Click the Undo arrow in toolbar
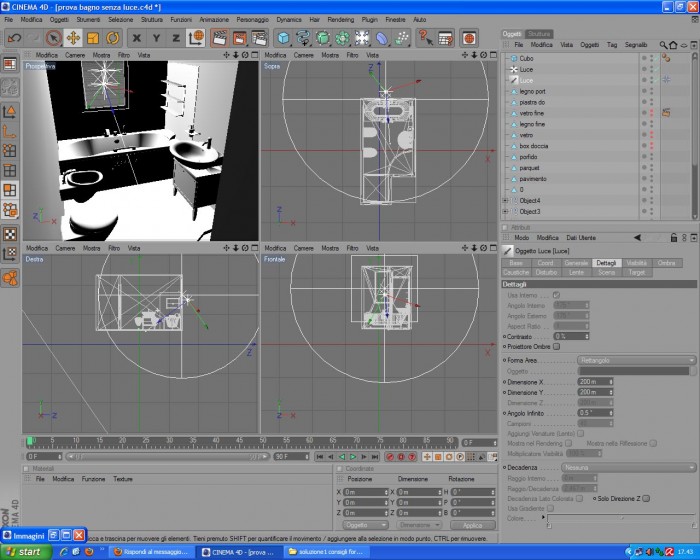 14,38
